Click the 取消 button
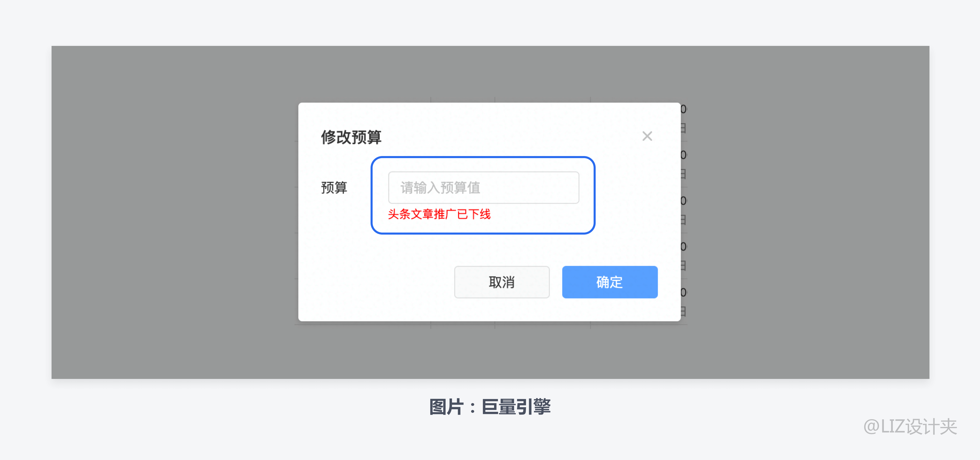980x460 pixels. tap(502, 282)
